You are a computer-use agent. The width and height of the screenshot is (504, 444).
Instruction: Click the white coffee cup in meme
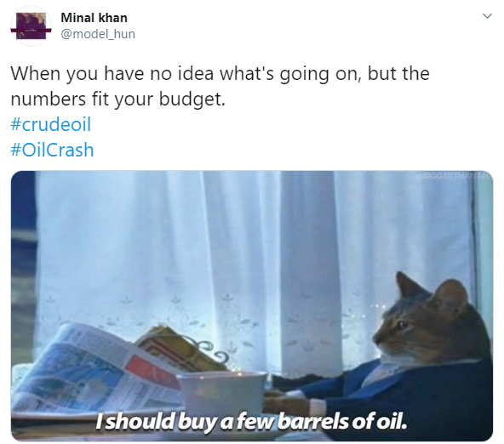pos(222,393)
